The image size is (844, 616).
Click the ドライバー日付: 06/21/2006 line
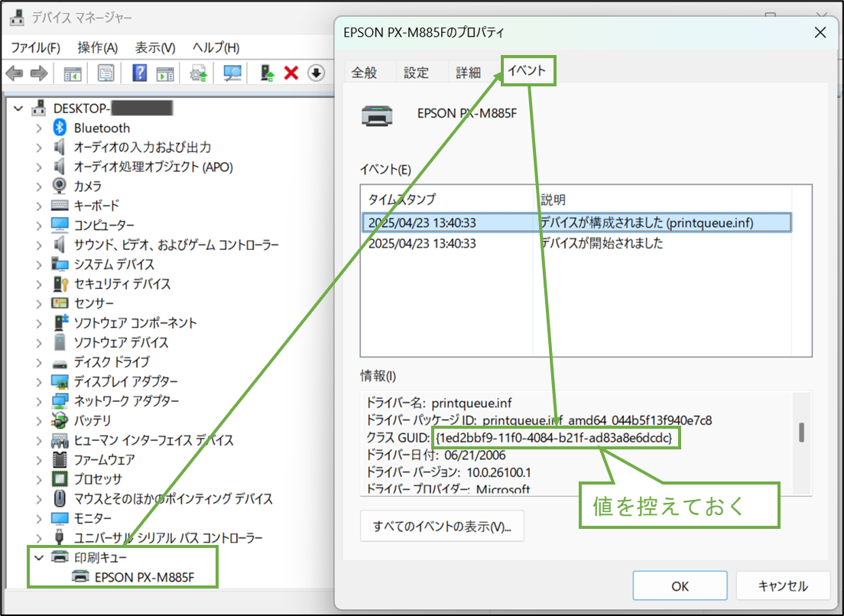pyautogui.click(x=436, y=456)
